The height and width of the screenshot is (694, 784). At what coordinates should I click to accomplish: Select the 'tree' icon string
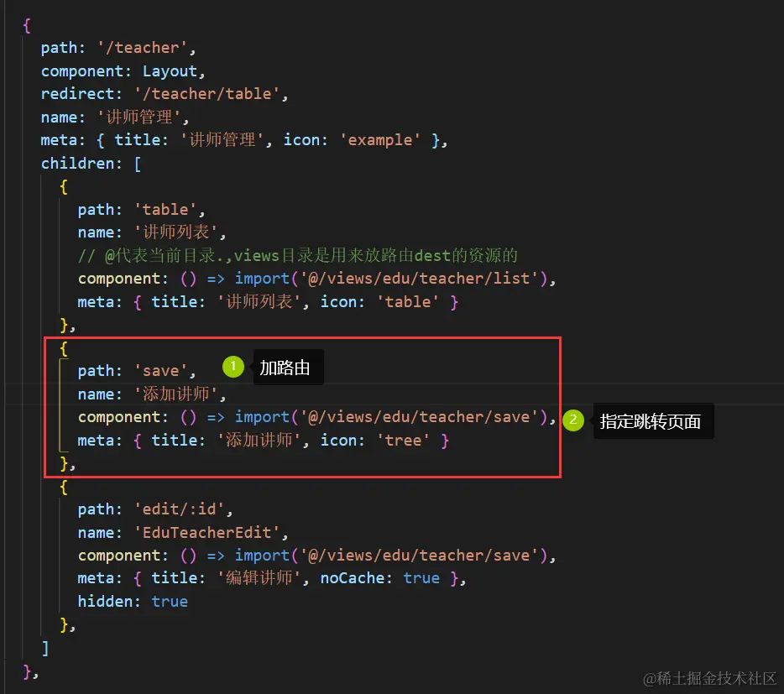403,440
